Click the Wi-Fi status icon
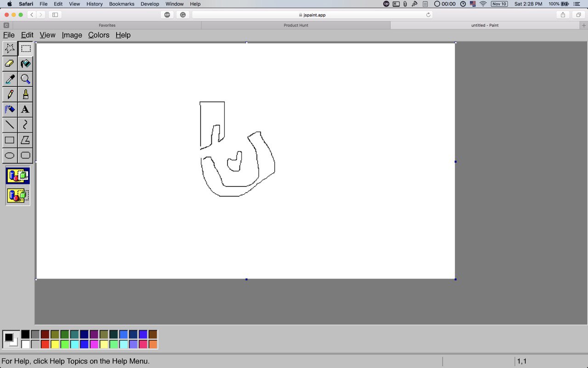588x368 pixels. click(483, 4)
